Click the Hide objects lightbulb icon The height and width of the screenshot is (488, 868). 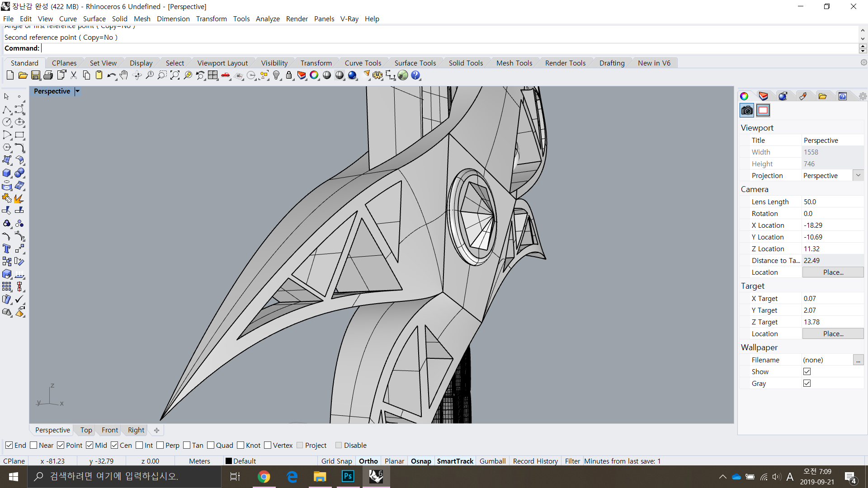277,75
